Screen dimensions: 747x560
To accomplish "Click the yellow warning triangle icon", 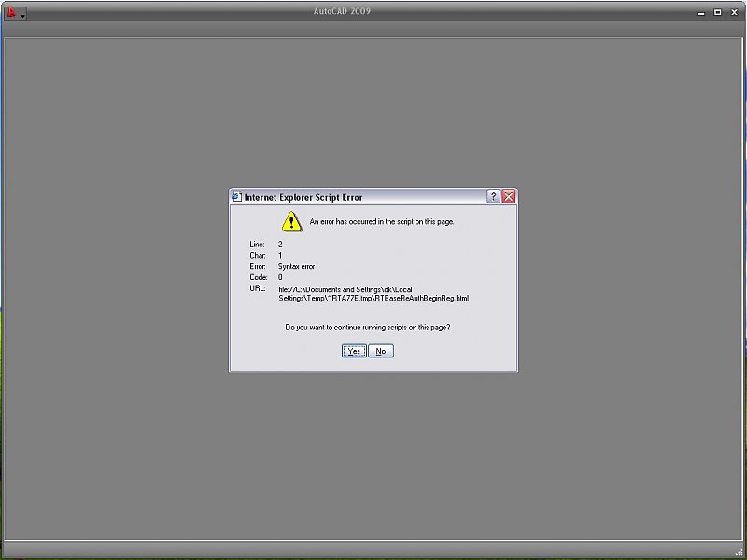I will pos(291,221).
